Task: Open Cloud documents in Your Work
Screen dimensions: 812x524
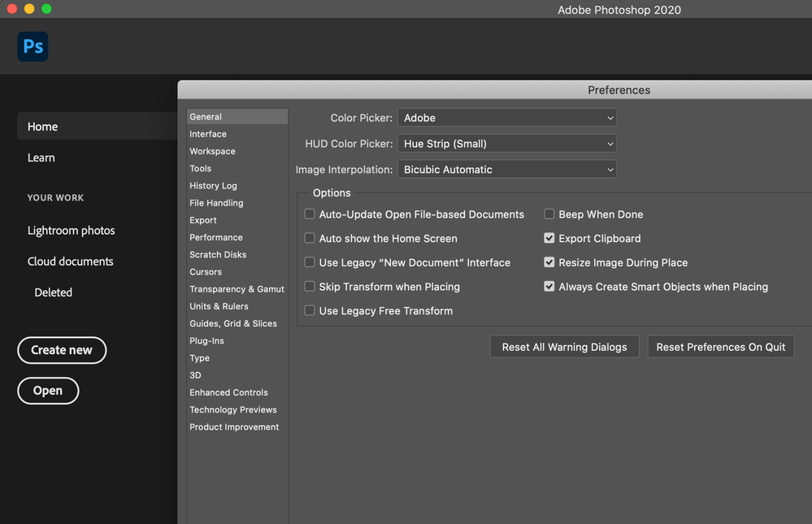Action: [x=71, y=262]
